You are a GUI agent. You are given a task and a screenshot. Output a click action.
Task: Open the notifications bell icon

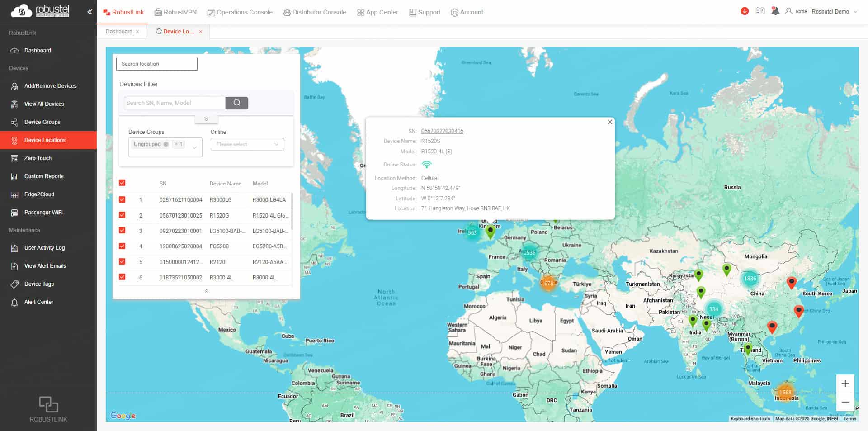(775, 11)
